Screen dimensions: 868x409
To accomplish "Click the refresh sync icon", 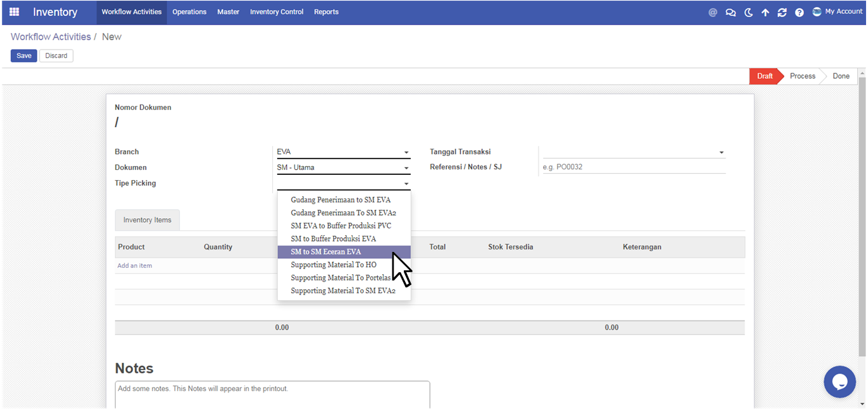I will [x=782, y=12].
